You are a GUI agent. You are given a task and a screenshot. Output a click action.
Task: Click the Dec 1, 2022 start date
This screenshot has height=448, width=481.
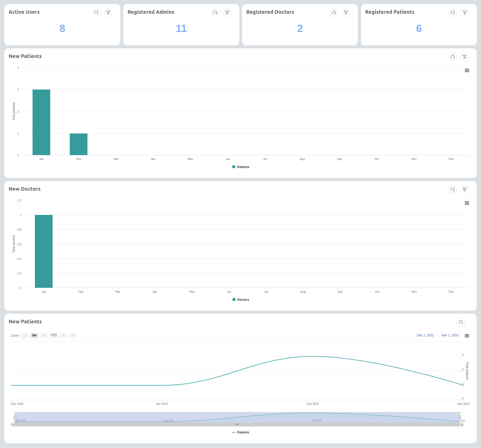click(x=425, y=335)
